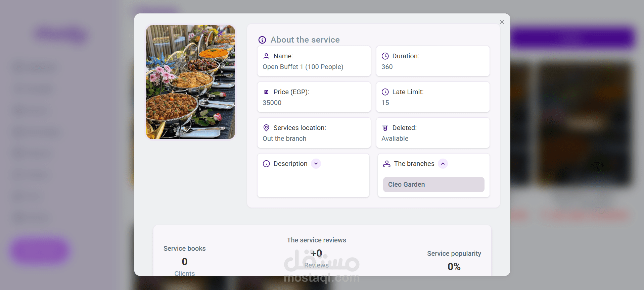Click the Out the branch location value

tap(284, 138)
